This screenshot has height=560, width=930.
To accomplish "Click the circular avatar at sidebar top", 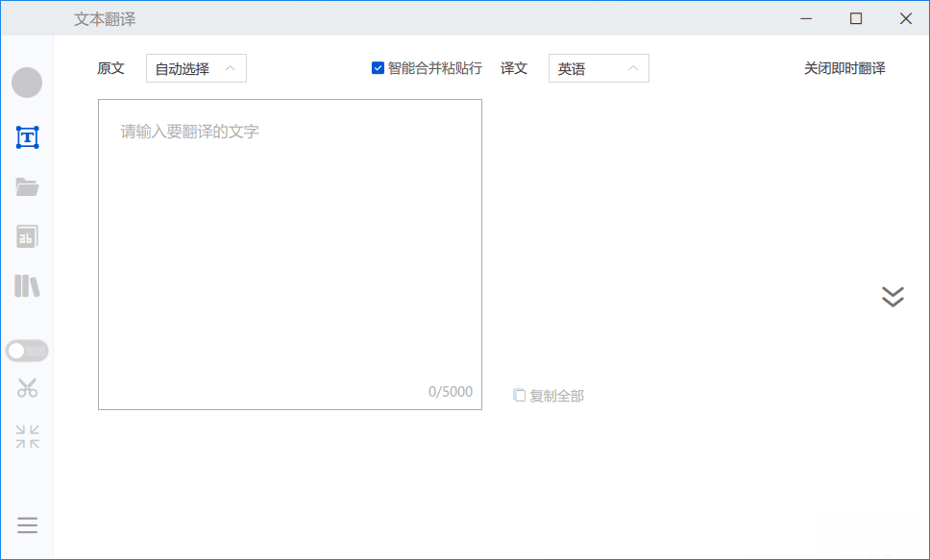I will [27, 83].
